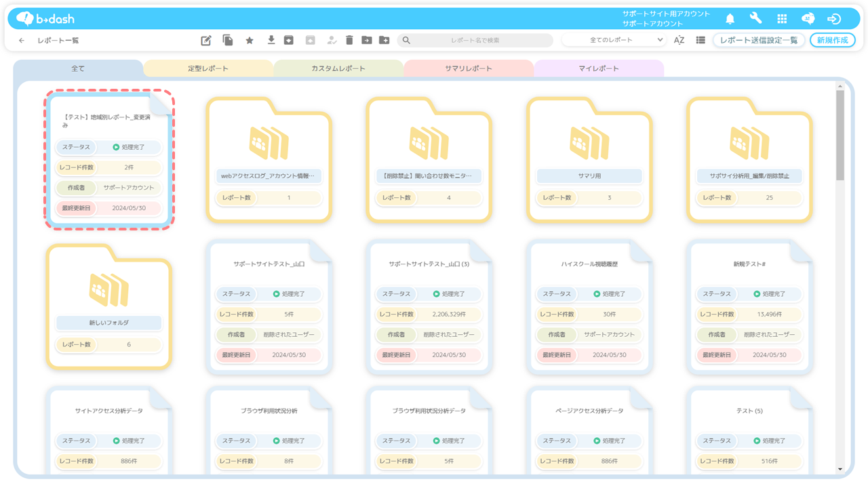
Task: Open サポートサイトテスト_山口 (3) report card
Action: click(x=429, y=306)
